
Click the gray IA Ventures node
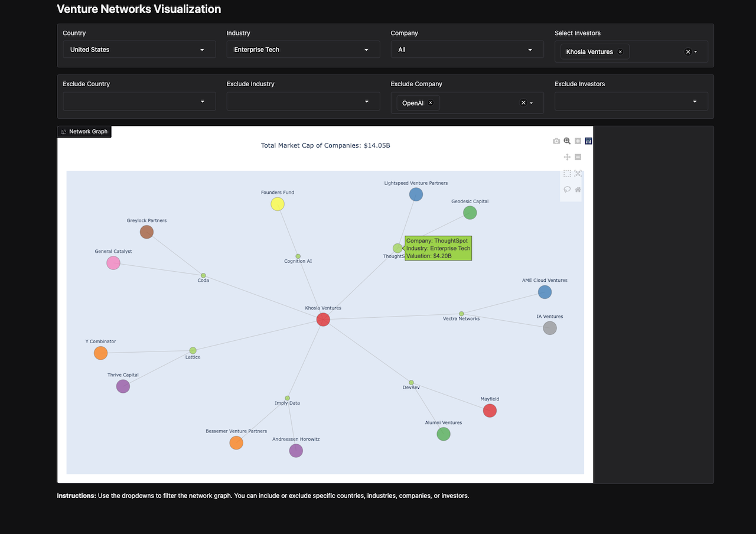coord(550,328)
